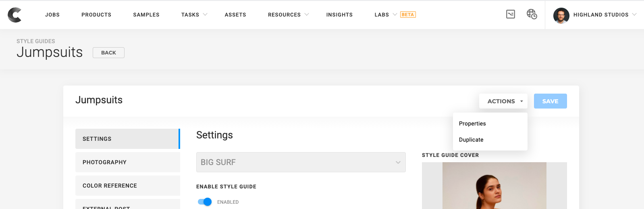This screenshot has width=644, height=209.
Task: Click the Save button
Action: [x=550, y=101]
